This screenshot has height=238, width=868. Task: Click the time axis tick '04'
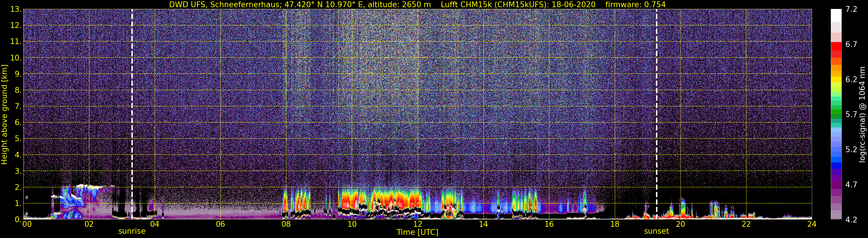[x=155, y=224]
